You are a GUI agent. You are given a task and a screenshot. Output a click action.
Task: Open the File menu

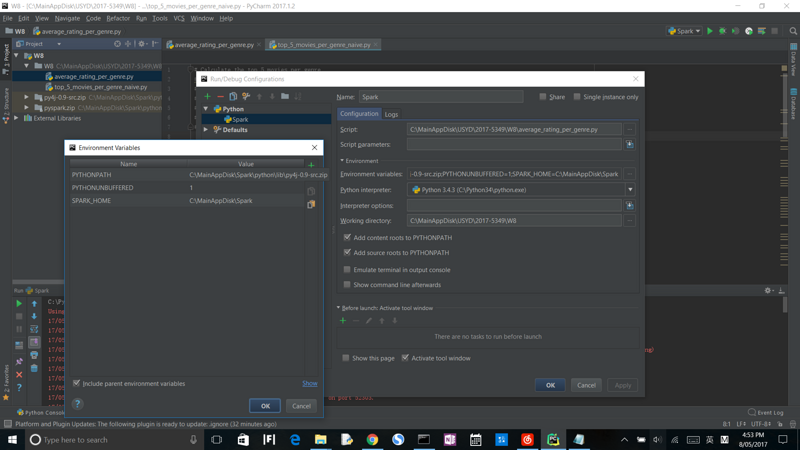(x=8, y=18)
